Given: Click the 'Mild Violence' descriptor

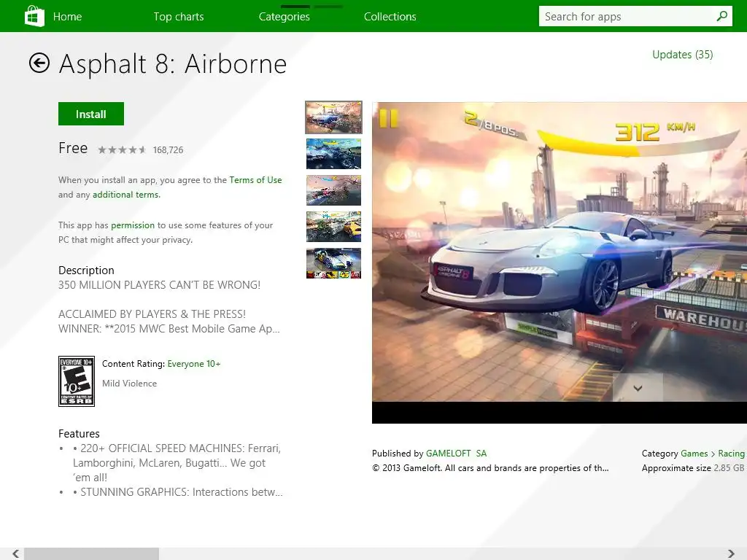Looking at the screenshot, I should coord(130,384).
